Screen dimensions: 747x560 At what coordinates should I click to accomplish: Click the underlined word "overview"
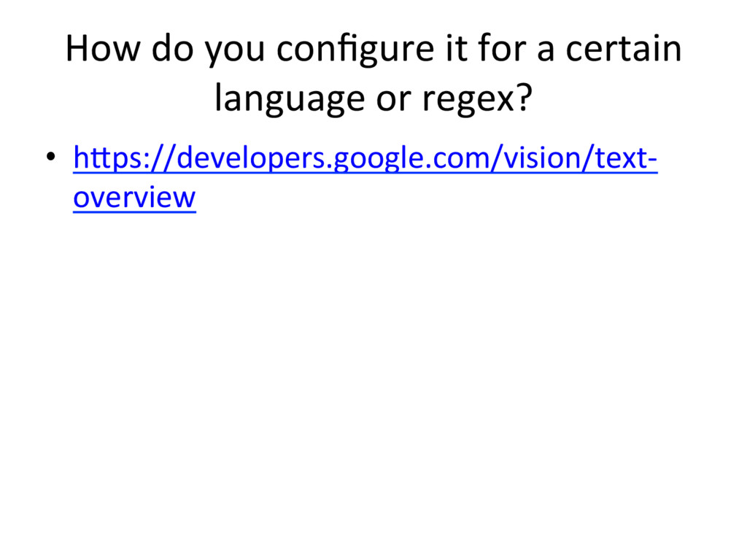(x=134, y=197)
